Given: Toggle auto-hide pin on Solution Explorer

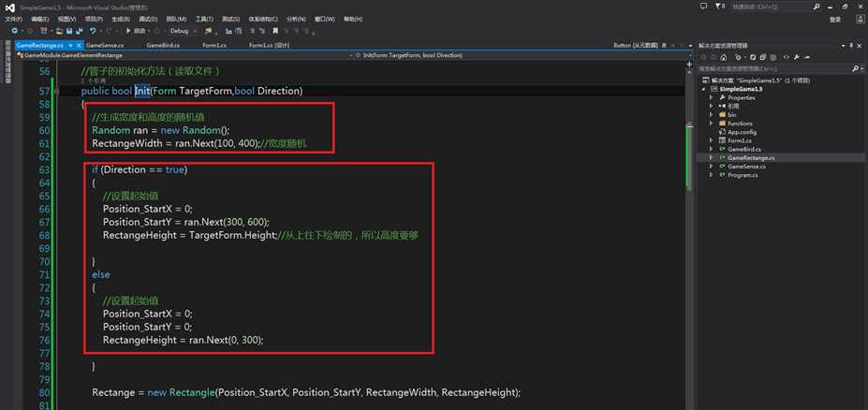Looking at the screenshot, I should 850,45.
